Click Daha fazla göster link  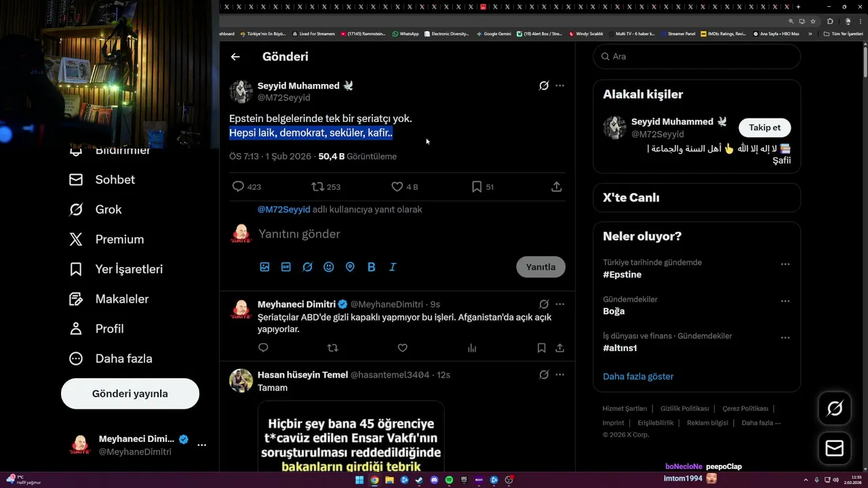coord(638,376)
